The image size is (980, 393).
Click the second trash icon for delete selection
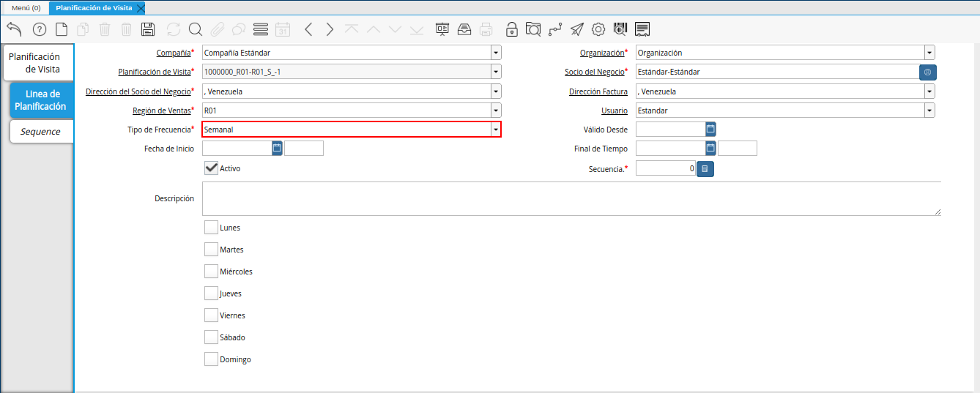click(127, 29)
